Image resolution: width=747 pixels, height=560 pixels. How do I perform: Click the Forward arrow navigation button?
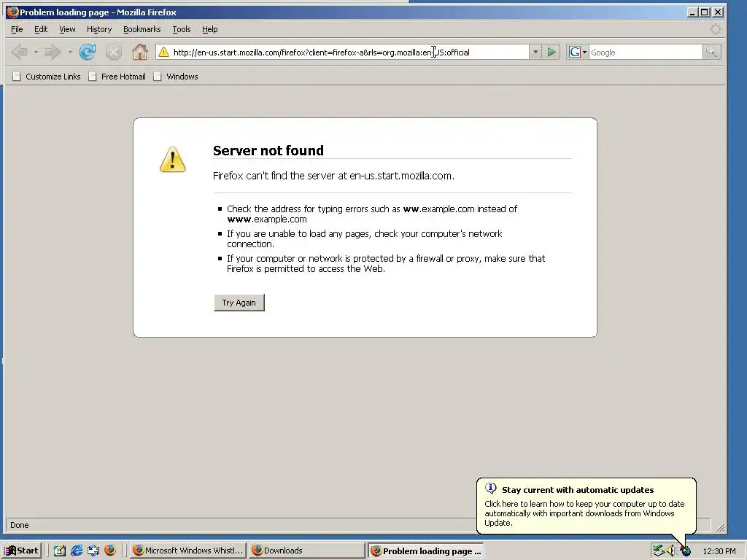pos(53,52)
